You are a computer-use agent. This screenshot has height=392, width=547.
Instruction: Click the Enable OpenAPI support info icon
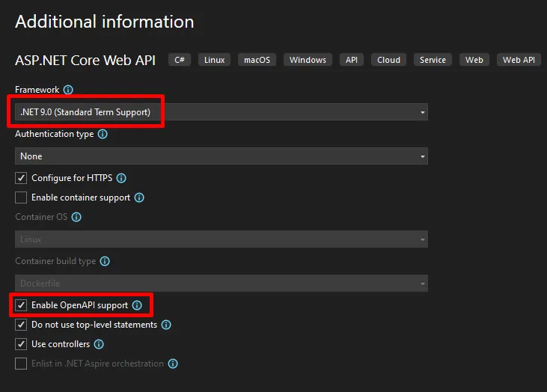(x=137, y=305)
